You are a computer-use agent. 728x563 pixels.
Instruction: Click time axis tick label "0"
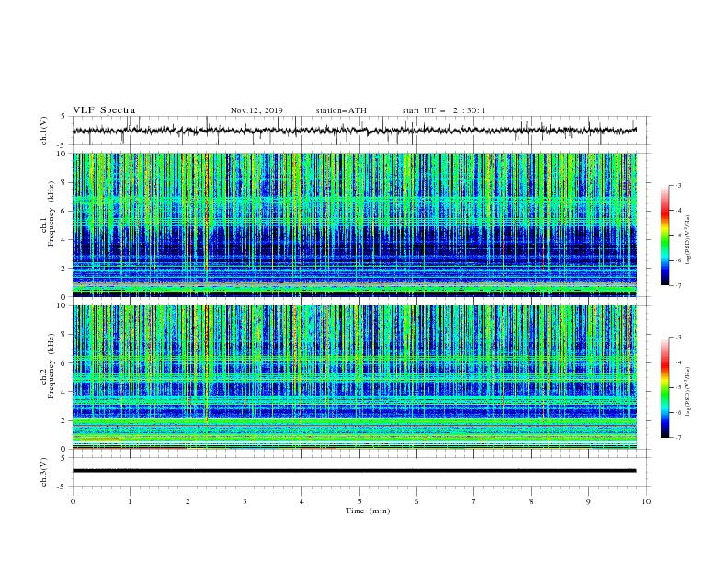(x=73, y=501)
